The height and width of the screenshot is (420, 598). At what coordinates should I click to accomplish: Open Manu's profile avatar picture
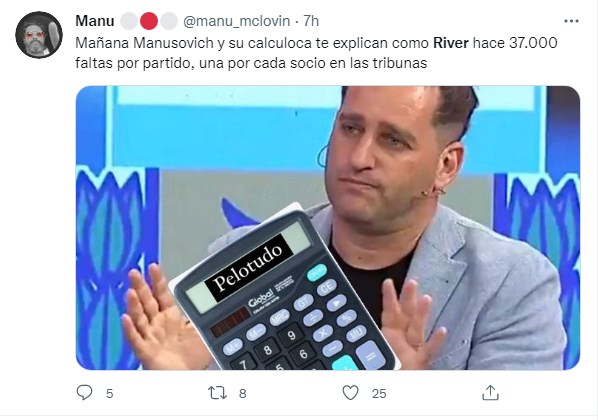39,35
